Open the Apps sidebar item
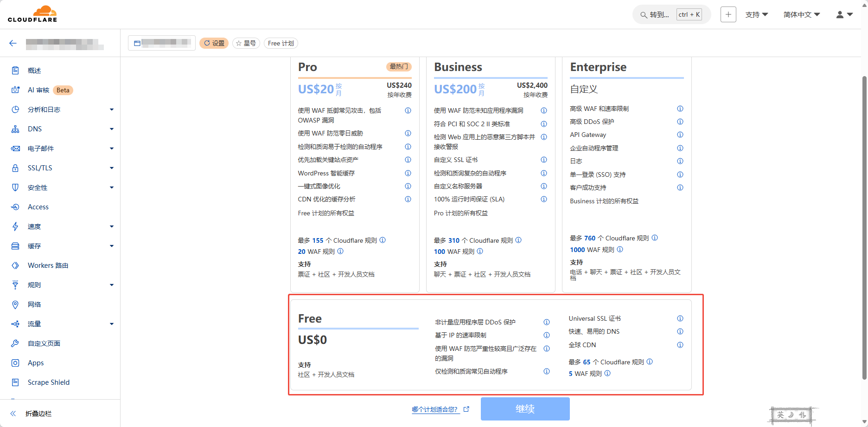Viewport: 868px width, 427px height. pyautogui.click(x=36, y=363)
